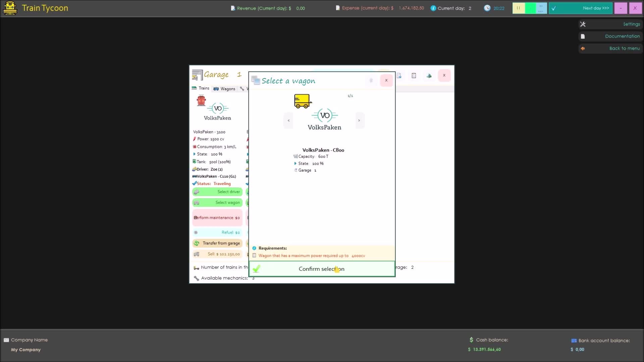Pause the game time
This screenshot has width=644, height=362.
coord(518,8)
